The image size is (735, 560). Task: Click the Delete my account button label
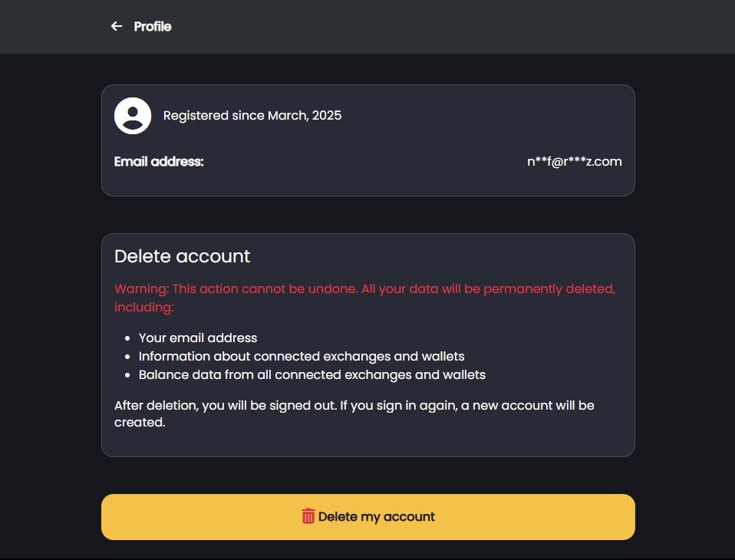click(x=377, y=516)
